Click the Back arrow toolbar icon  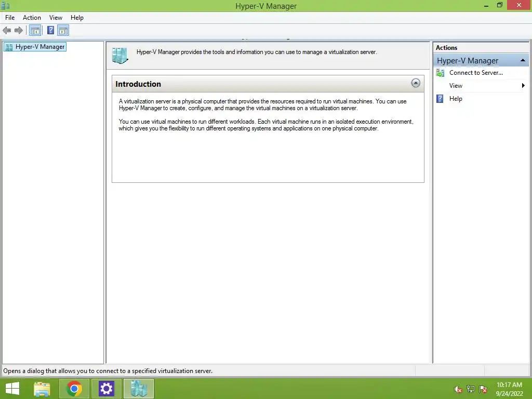(x=7, y=31)
